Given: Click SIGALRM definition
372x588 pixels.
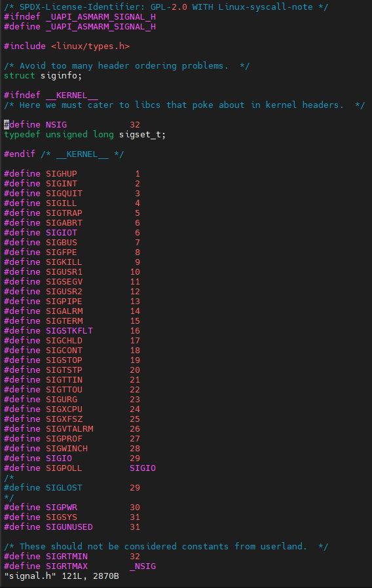Looking at the screenshot, I should [72, 311].
